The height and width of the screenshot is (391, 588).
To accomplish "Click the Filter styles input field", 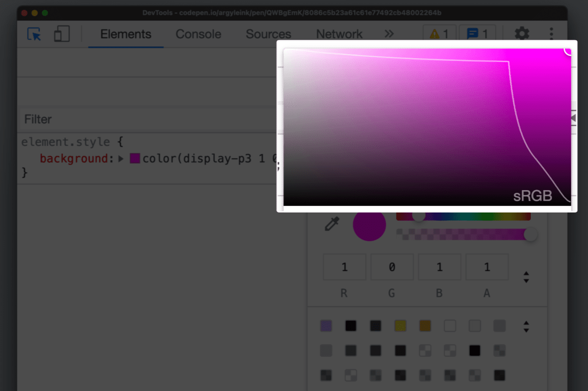I will point(89,119).
